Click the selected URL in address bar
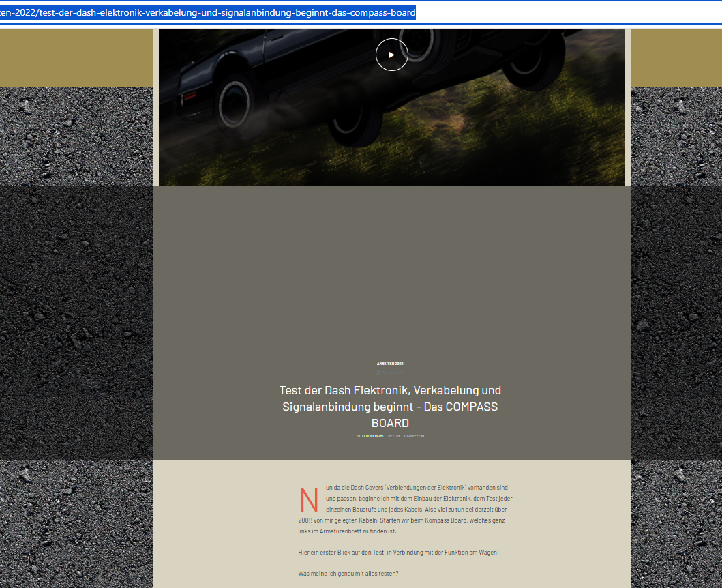Screen dimensions: 722x588 click(x=208, y=12)
